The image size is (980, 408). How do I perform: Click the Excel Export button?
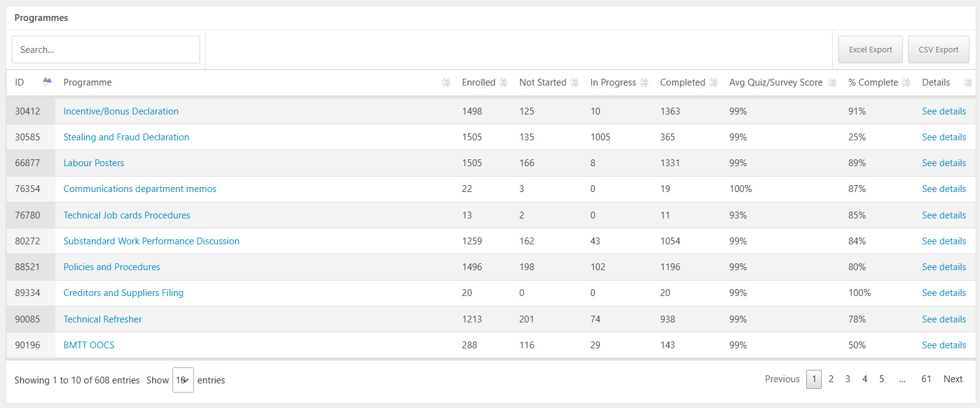tap(870, 50)
